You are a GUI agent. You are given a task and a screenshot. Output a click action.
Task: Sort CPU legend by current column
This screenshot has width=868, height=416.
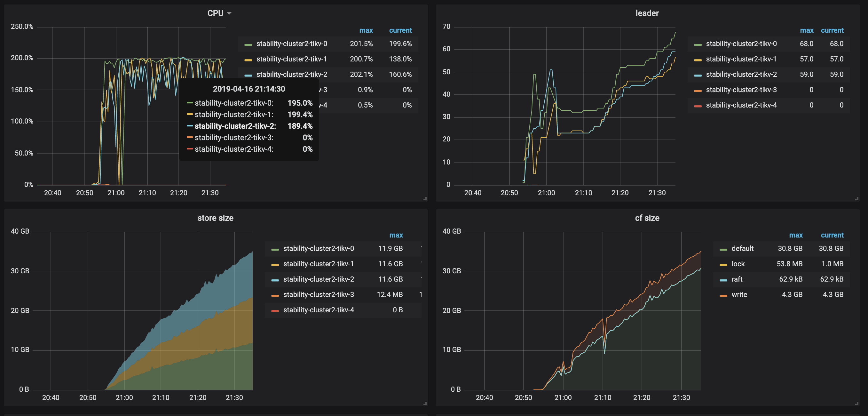point(400,30)
